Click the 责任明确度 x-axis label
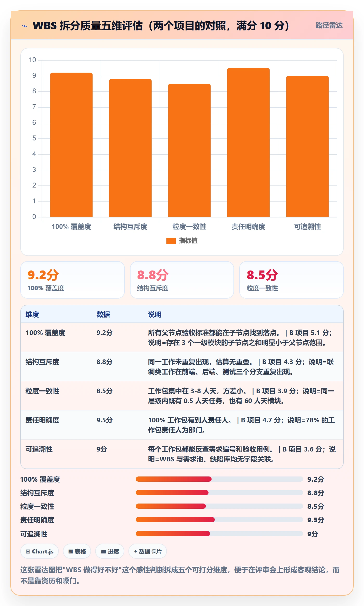This screenshot has width=364, height=606. [x=248, y=227]
